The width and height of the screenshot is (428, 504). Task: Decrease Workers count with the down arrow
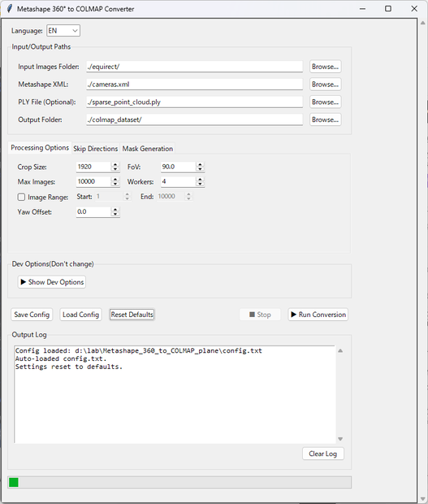[200, 184]
